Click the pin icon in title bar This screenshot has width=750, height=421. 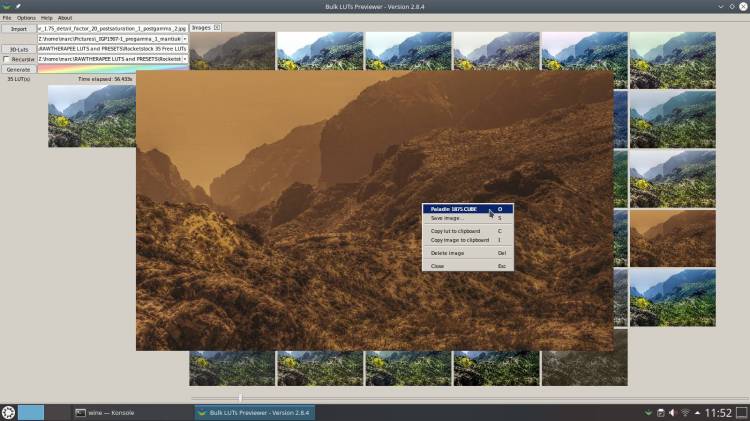click(18, 6)
